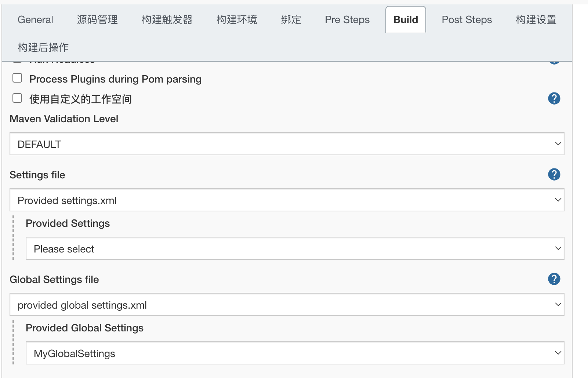Screen dimensions: 588x378
Task: Open the provided global settings.xml dropdown
Action: [287, 305]
